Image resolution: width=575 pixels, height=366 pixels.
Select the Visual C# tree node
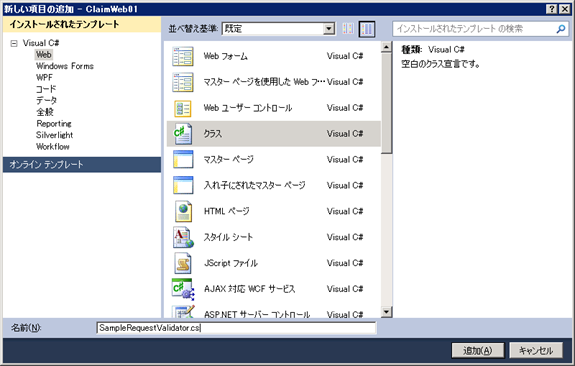tap(41, 43)
